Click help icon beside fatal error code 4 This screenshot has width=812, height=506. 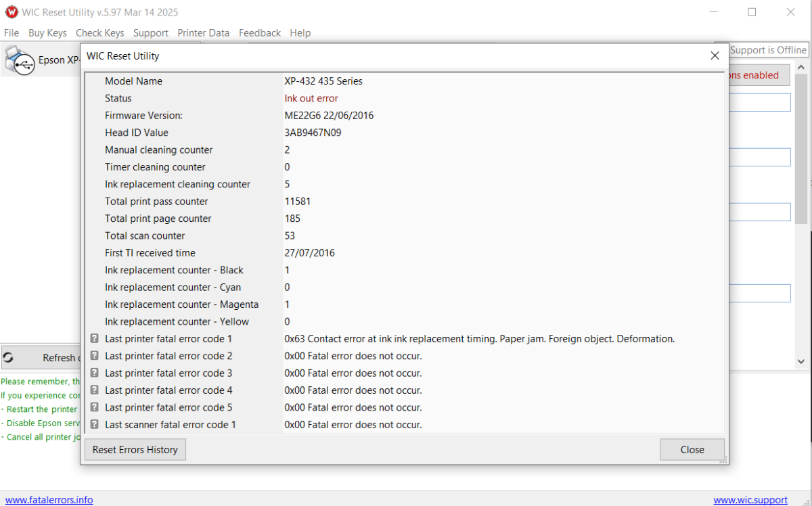[x=95, y=390]
